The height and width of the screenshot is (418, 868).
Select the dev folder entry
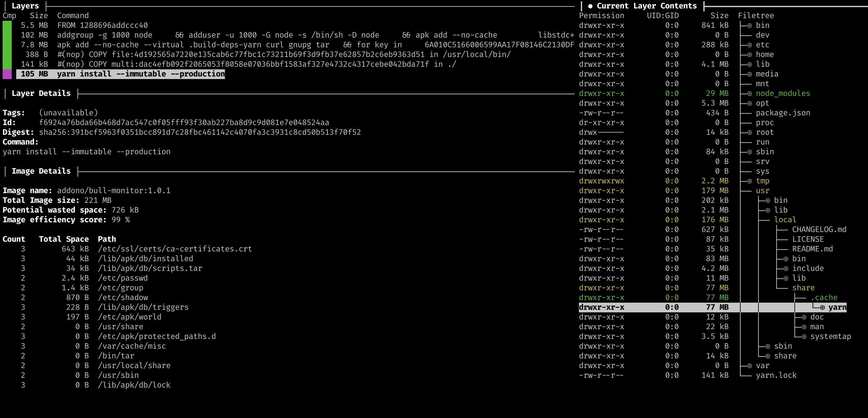(x=763, y=35)
